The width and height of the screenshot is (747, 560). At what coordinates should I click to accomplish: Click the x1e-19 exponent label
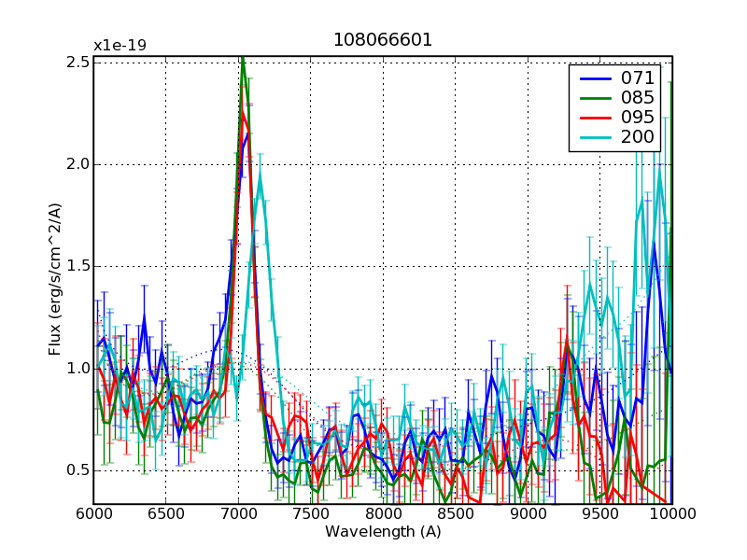click(120, 46)
